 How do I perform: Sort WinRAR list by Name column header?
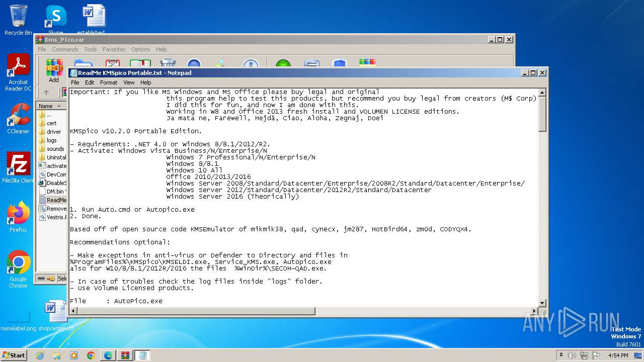51,106
